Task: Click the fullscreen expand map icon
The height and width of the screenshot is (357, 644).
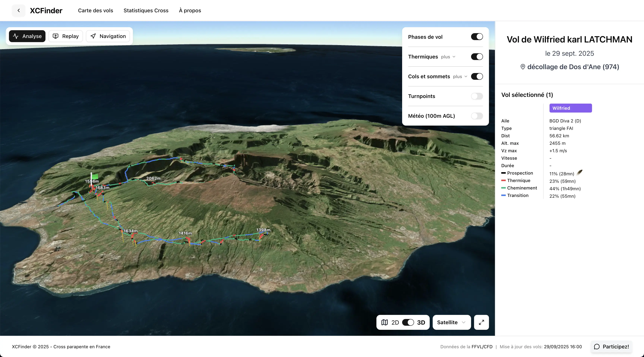Action: pos(481,322)
